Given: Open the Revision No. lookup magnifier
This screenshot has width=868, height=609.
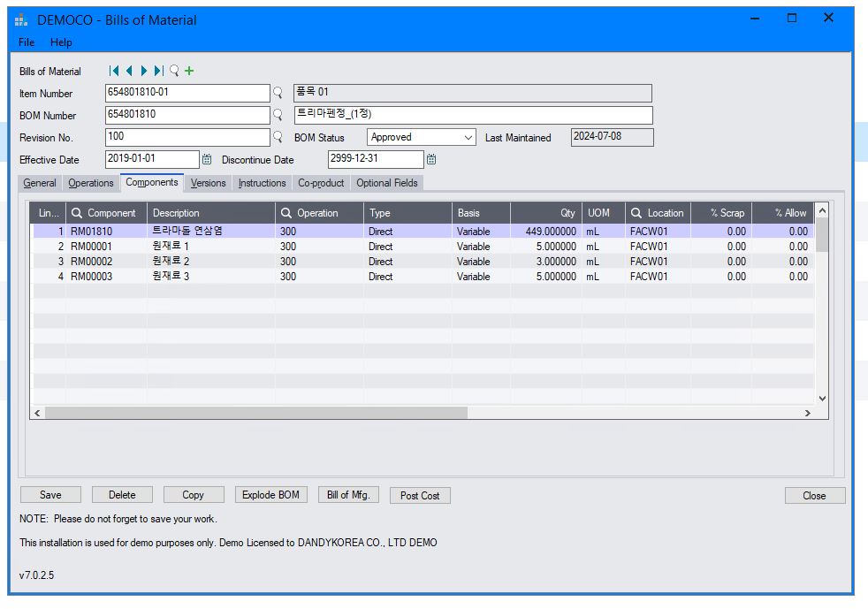Looking at the screenshot, I should coord(278,137).
